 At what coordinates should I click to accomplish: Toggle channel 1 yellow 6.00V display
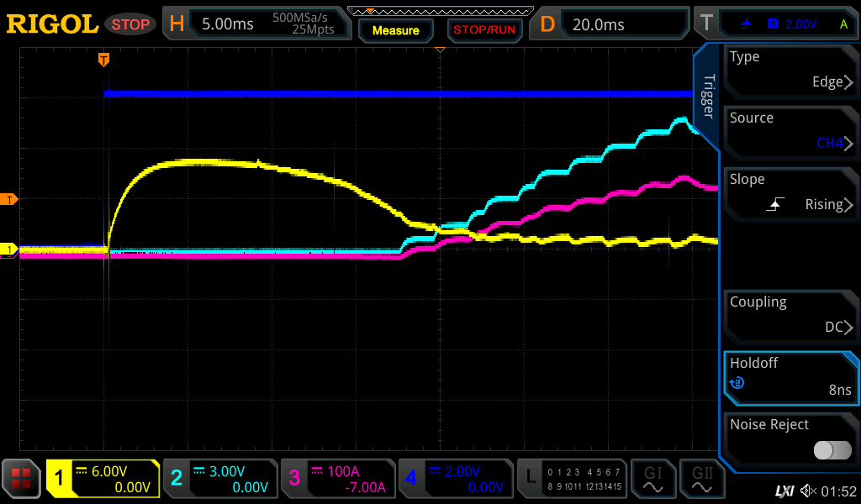pos(103,479)
